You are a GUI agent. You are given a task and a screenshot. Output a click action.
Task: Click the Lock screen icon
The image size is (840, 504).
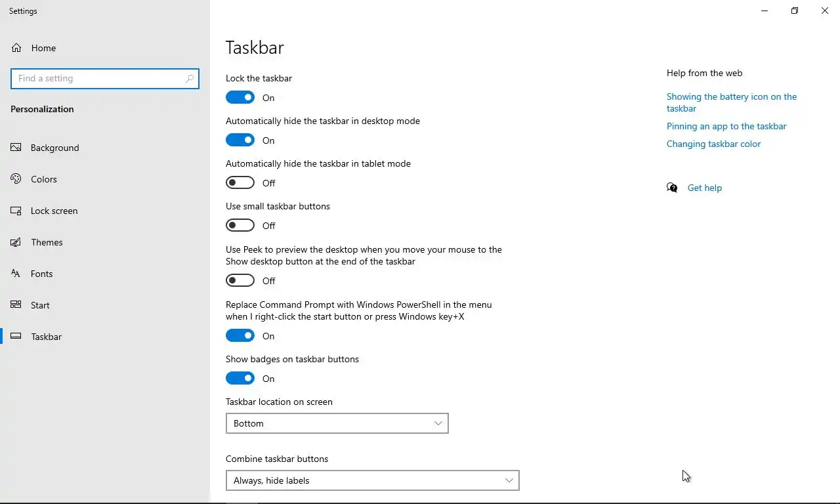tap(16, 211)
